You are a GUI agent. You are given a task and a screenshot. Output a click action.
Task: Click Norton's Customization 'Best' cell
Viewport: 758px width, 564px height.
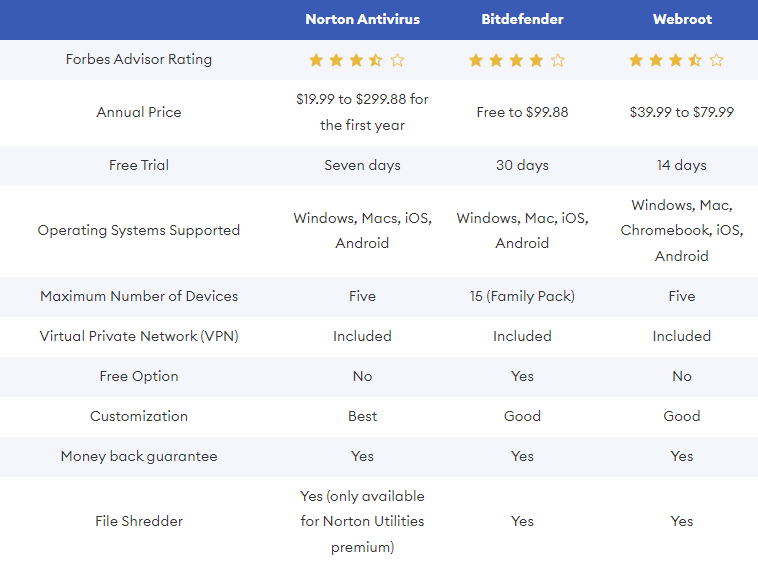pos(362,417)
